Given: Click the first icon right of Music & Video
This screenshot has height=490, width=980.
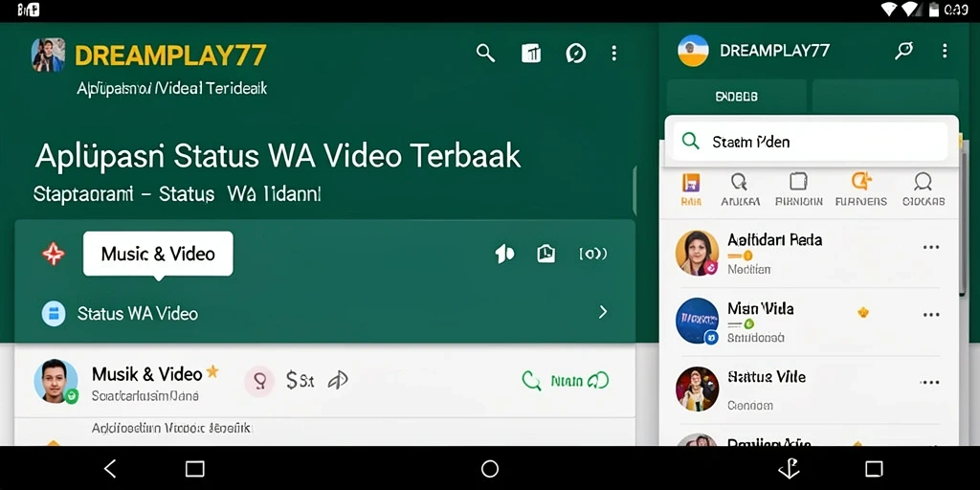Looking at the screenshot, I should click(x=504, y=254).
